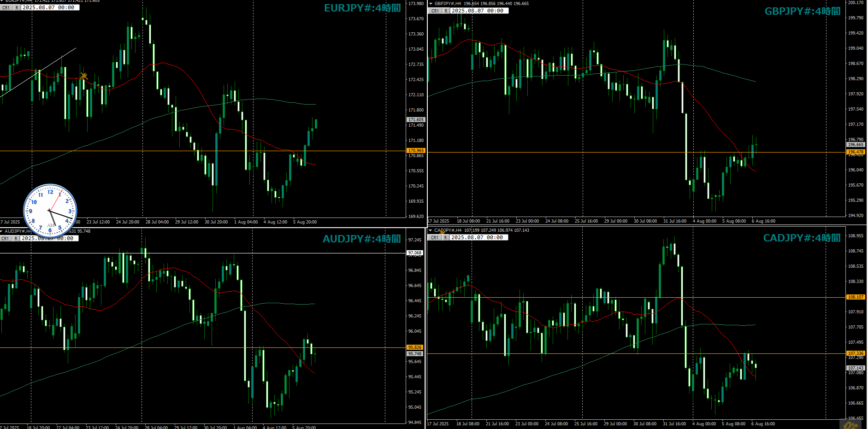Click the 6 Aug 16:00 label on the GBPJPY time axis
This screenshot has height=429, width=868.
click(764, 221)
